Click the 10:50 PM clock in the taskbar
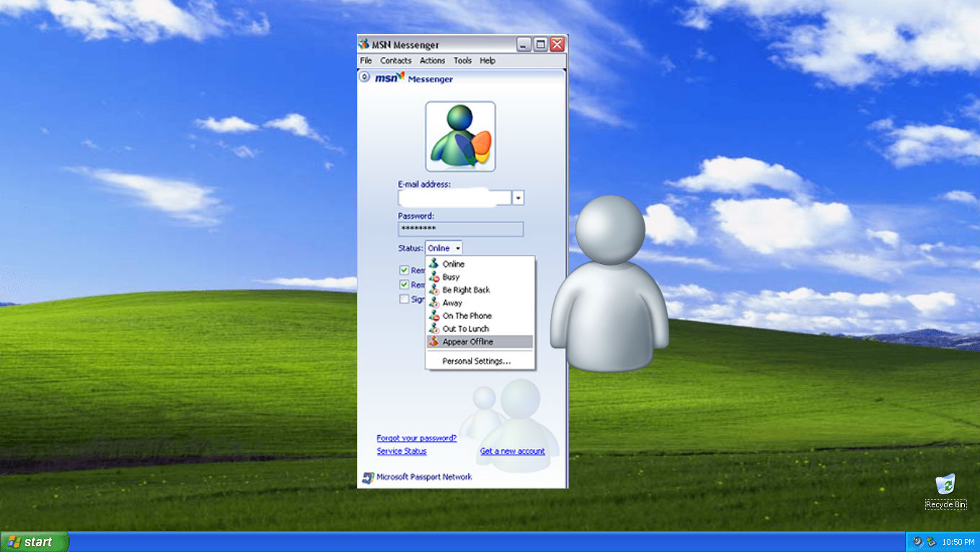 pos(958,542)
